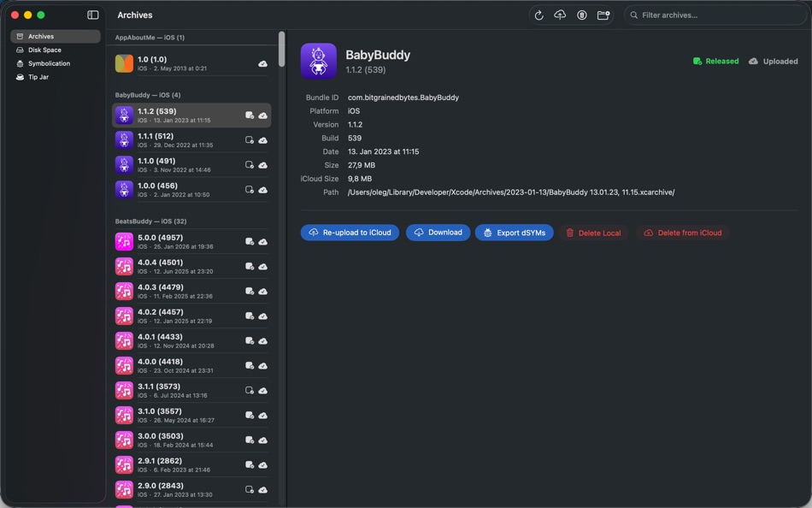This screenshot has width=812, height=508.
Task: Click the local archive icon on the 1.0.0 (456) row
Action: point(250,190)
